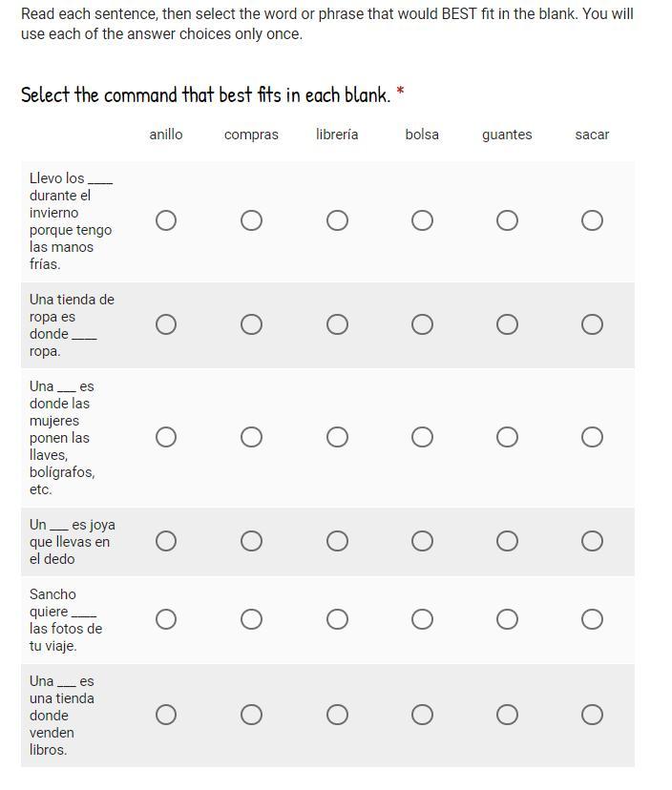Pick compras for 'joya que llevas' row
672x790 pixels.
251,541
